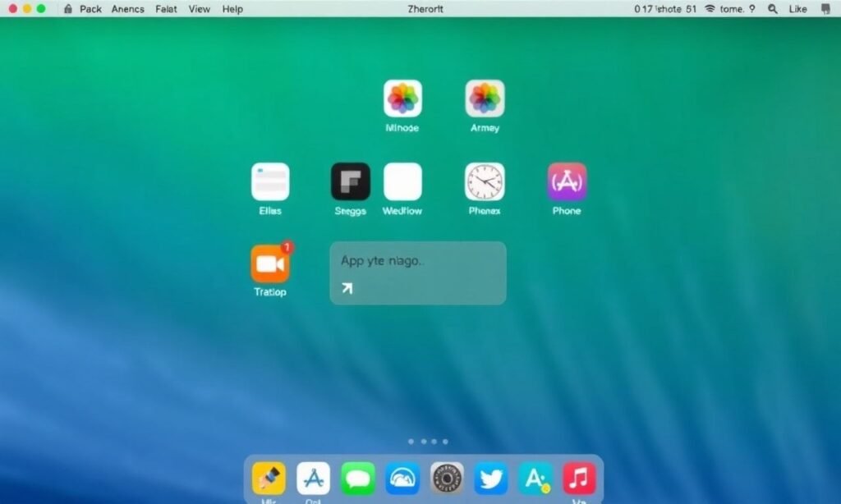Open Spotlight search from the menu bar
Image resolution: width=841 pixels, height=504 pixels.
(772, 9)
